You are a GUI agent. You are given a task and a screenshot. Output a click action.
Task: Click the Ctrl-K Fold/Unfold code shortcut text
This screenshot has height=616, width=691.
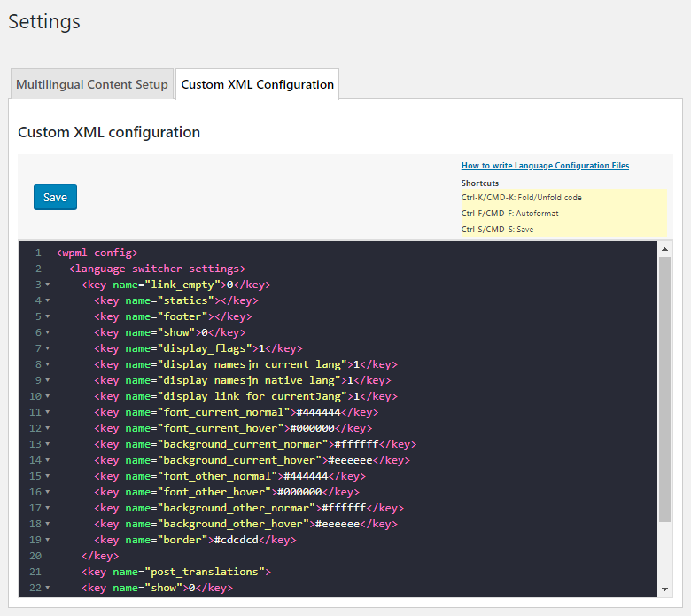pos(521,197)
